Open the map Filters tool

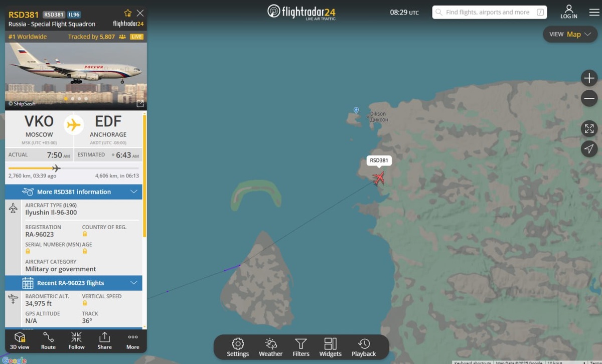[301, 347]
